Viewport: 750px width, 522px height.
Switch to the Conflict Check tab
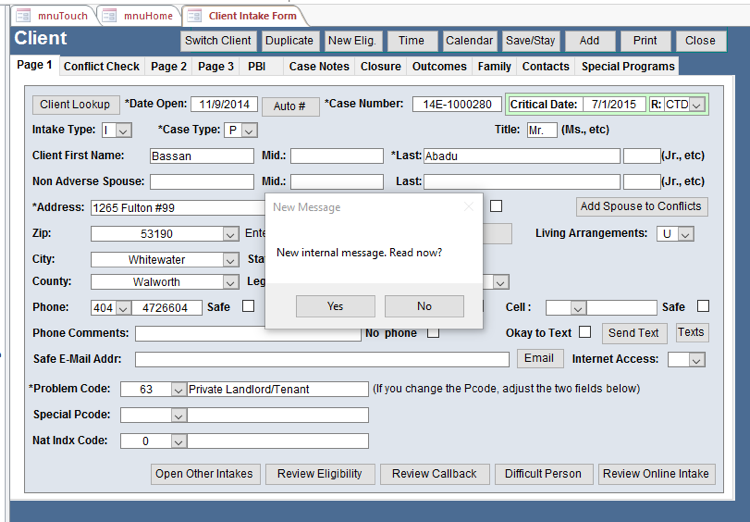click(101, 67)
